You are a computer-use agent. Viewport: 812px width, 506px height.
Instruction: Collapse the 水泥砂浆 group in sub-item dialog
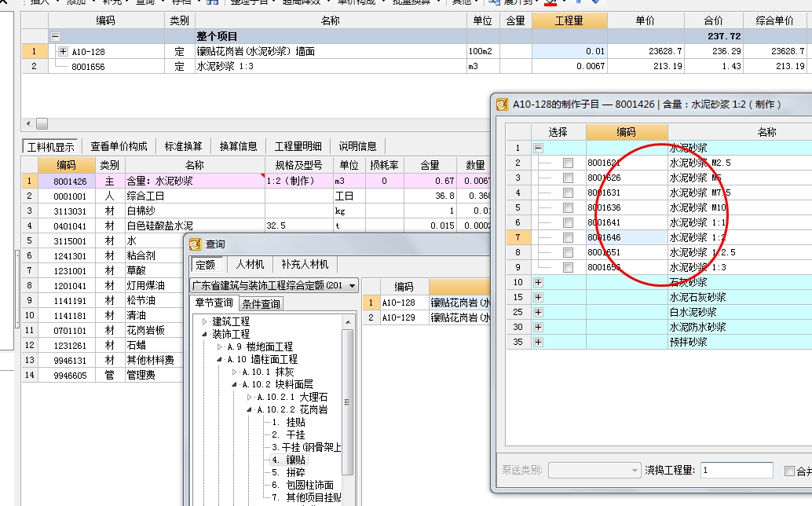tap(539, 148)
